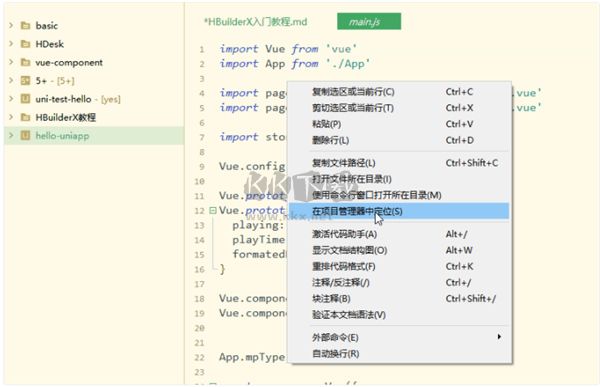Choose 打开文件所在目录(I) menu item
This screenshot has height=387, width=600.
click(x=399, y=179)
